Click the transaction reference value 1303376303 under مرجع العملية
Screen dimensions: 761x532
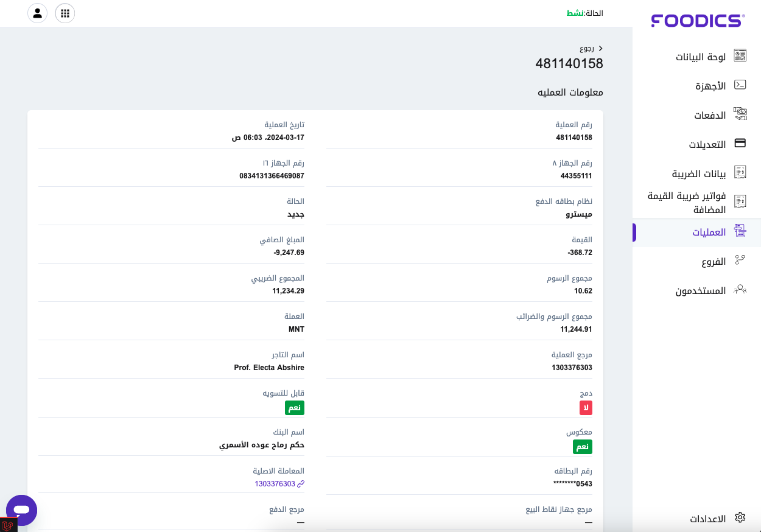pos(572,368)
